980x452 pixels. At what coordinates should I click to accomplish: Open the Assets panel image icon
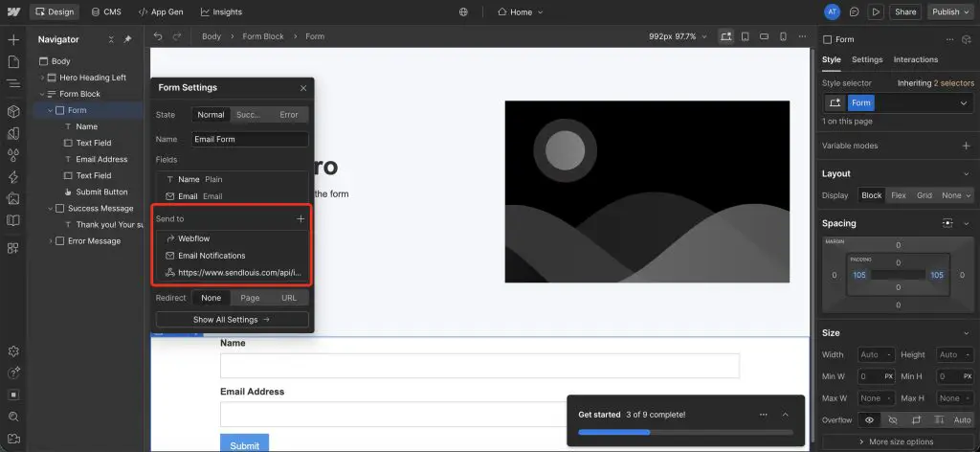point(13,199)
